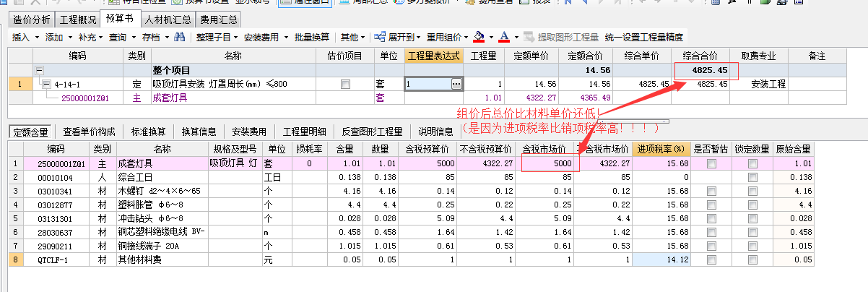The height and width of the screenshot is (292, 868).
Task: Open the 换算信息 tab
Action: [199, 132]
